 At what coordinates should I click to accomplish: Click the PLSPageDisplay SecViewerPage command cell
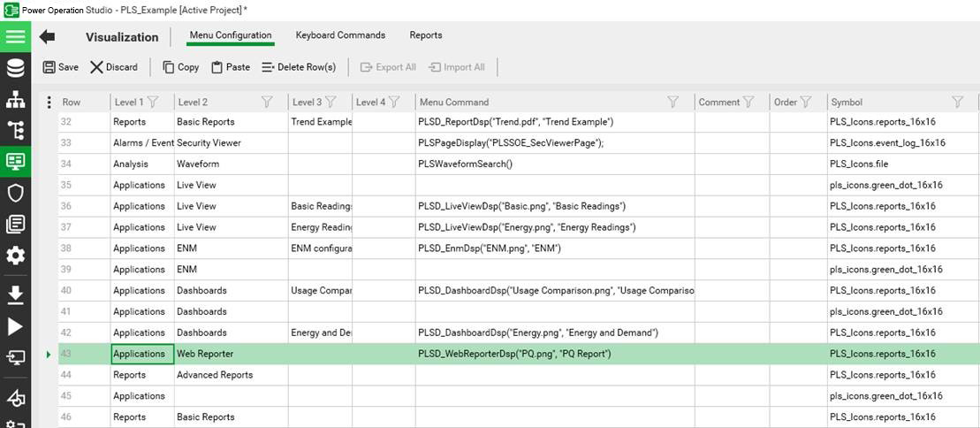555,142
